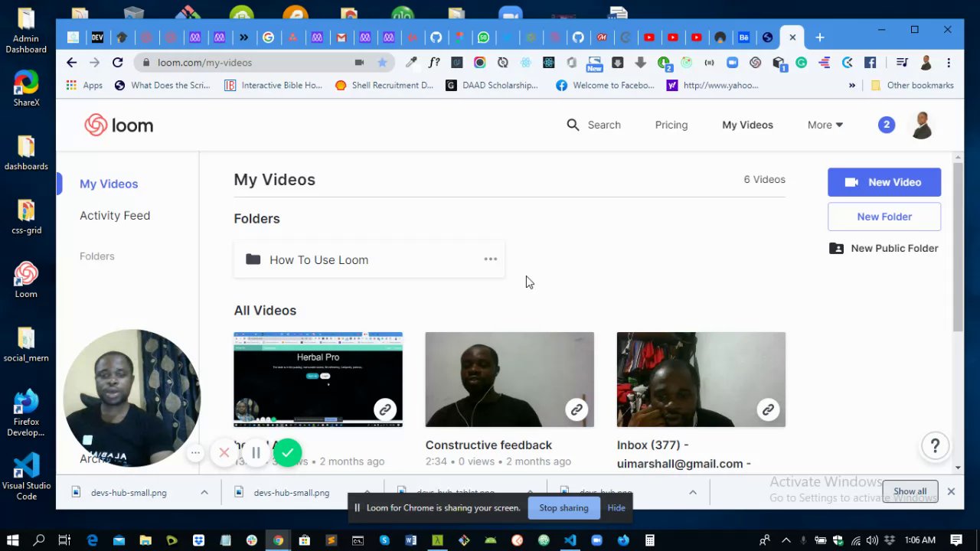980x551 pixels.
Task: Select My Videos in left sidebar
Action: click(109, 184)
